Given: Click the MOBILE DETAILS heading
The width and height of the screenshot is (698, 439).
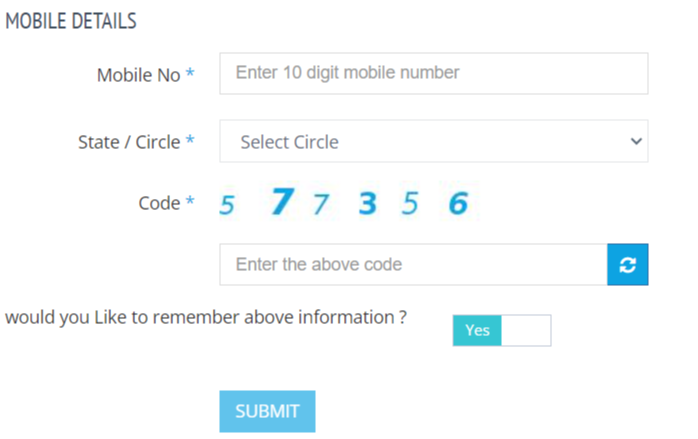Looking at the screenshot, I should 71,21.
